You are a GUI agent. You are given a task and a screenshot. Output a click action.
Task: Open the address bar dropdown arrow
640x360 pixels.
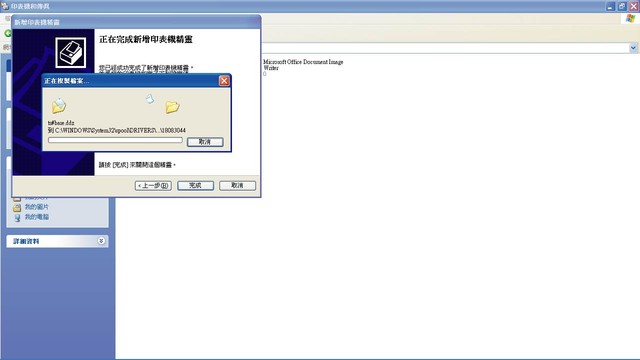coord(633,48)
